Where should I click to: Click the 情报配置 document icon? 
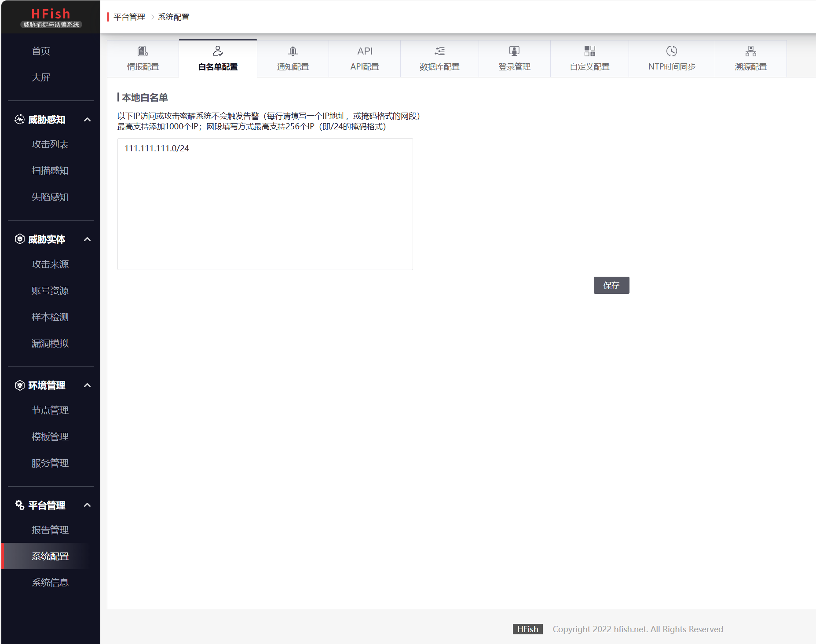coord(143,51)
